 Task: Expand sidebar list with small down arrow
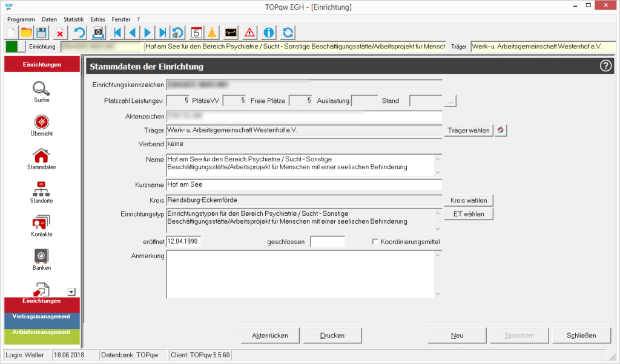[x=71, y=292]
